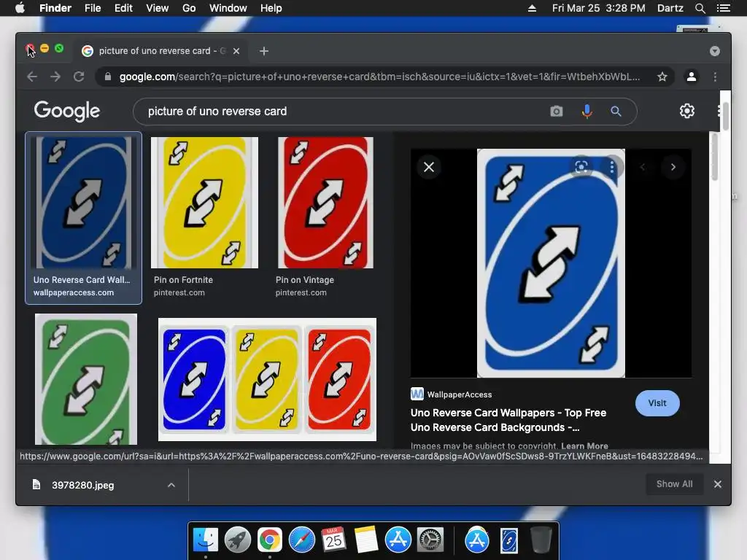Open the Window menu
The image size is (747, 560).
[x=228, y=8]
